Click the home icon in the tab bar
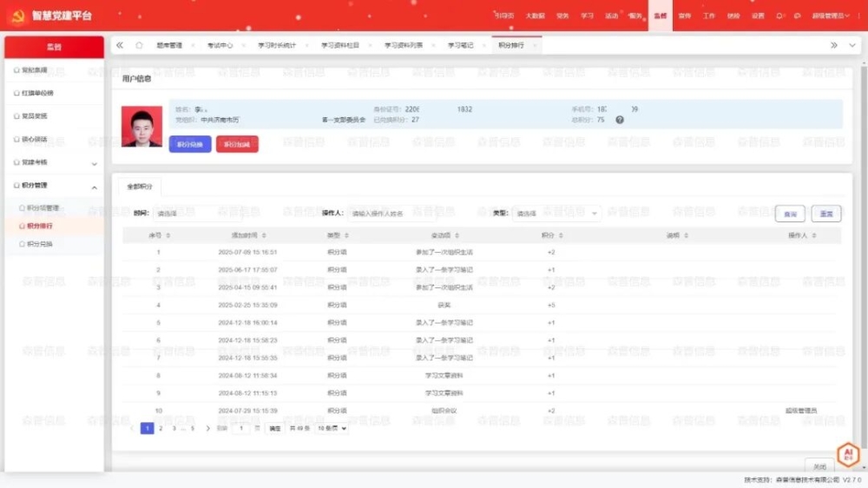Viewport: 868px width, 488px height. click(139, 45)
